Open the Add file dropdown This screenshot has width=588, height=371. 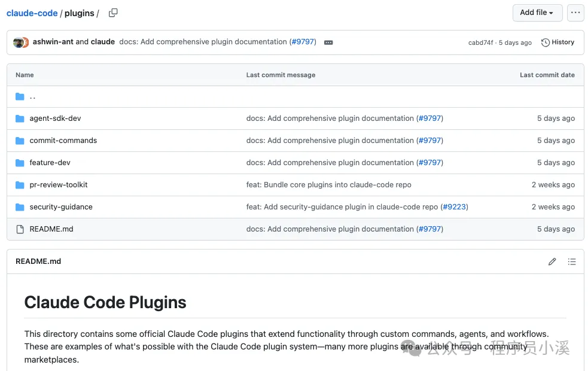[537, 13]
